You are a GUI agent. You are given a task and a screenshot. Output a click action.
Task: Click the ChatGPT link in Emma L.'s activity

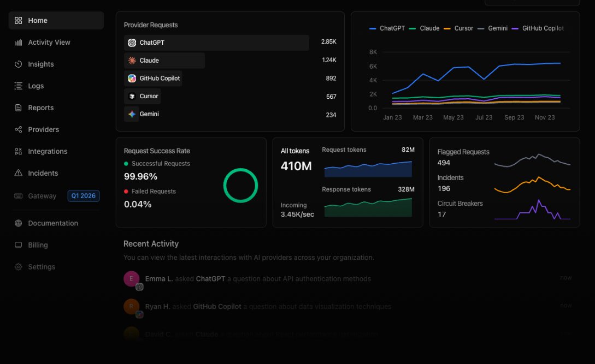coord(210,279)
